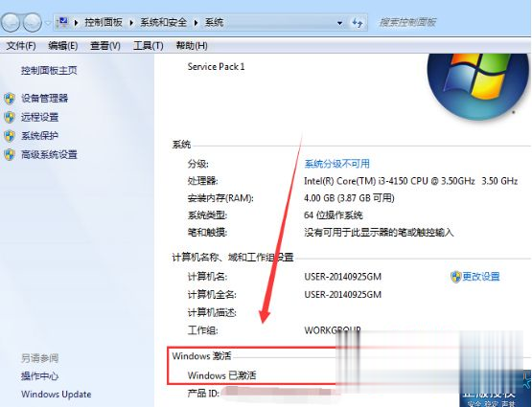The height and width of the screenshot is (407, 532).
Task: Select the 工作组: label
Action: pos(202,329)
